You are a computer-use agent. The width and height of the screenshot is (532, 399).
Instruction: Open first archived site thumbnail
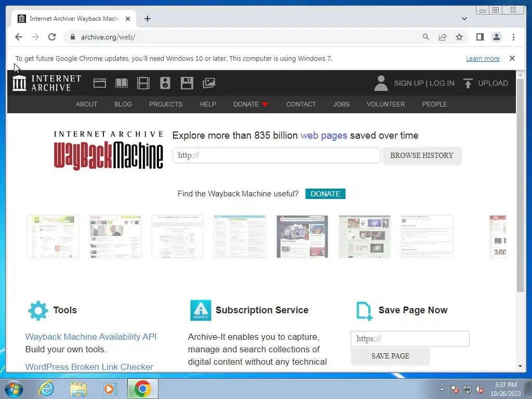point(52,236)
